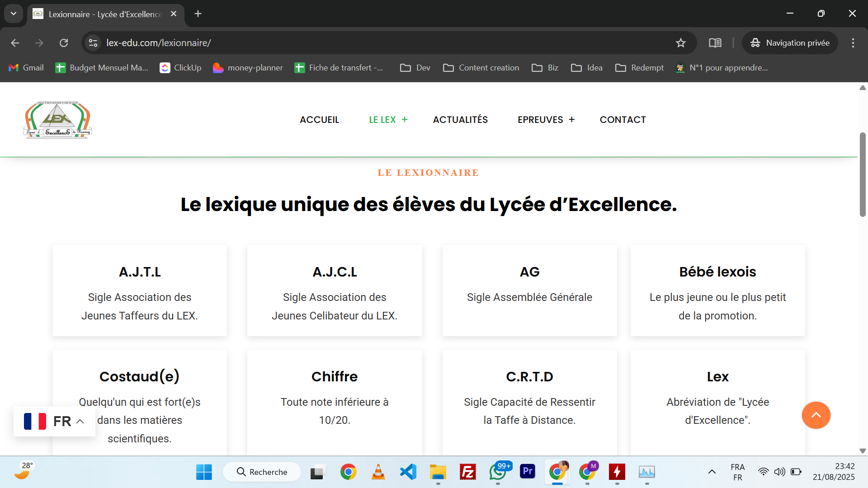Screen dimensions: 868x488
Task: Go to the CONTACT page
Action: pos(623,120)
